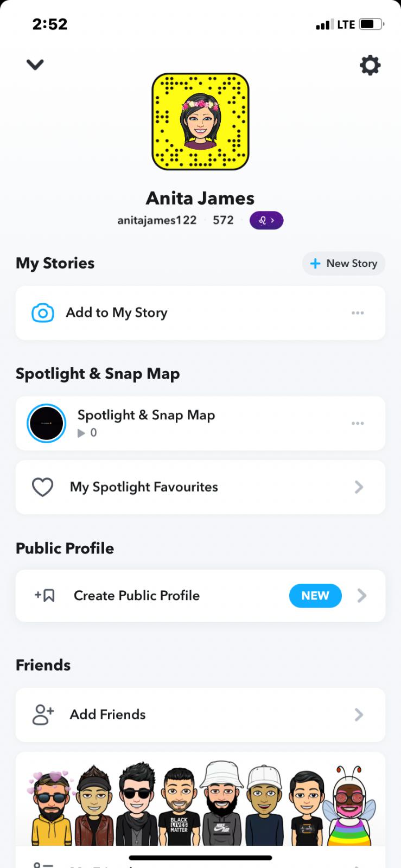Tap the camera icon for My Story
This screenshot has width=401, height=868.
click(43, 313)
